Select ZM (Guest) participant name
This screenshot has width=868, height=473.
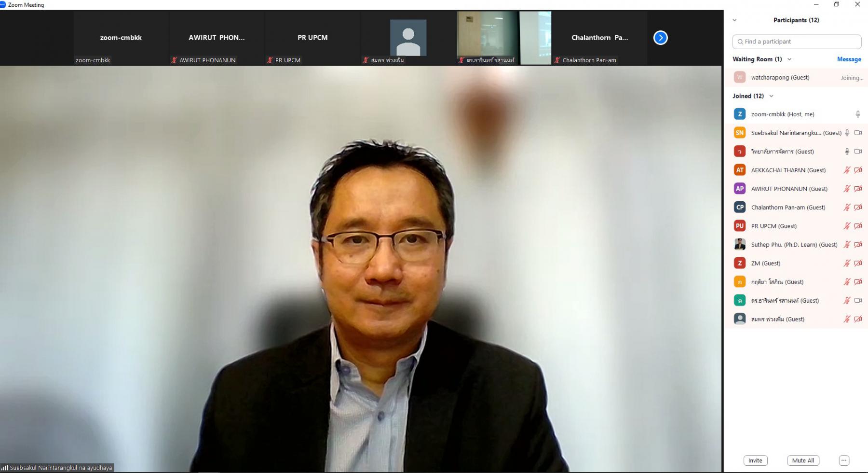(766, 264)
